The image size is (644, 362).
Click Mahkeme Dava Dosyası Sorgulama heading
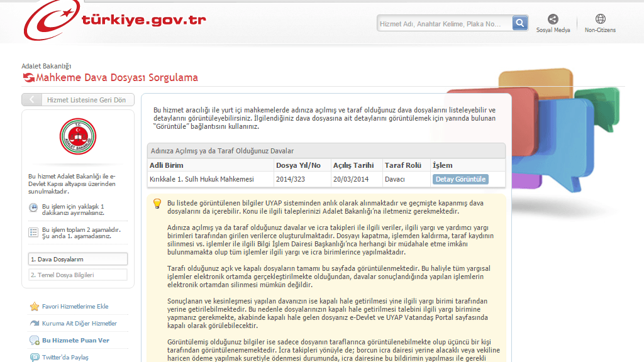[116, 77]
